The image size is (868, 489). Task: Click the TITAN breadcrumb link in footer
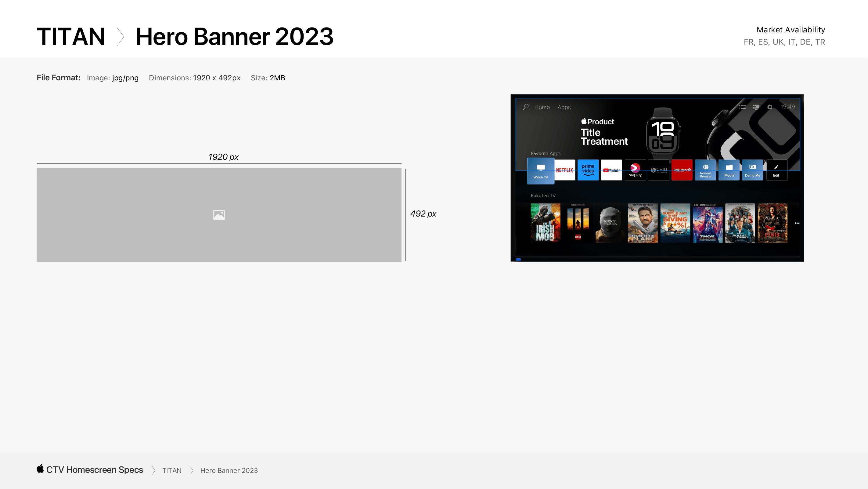point(171,470)
